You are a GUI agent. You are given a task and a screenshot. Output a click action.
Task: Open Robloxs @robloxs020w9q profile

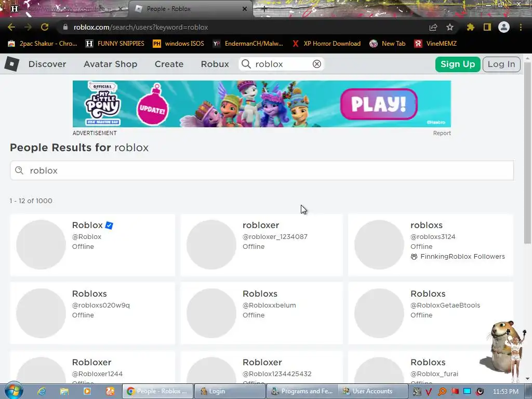coord(92,313)
